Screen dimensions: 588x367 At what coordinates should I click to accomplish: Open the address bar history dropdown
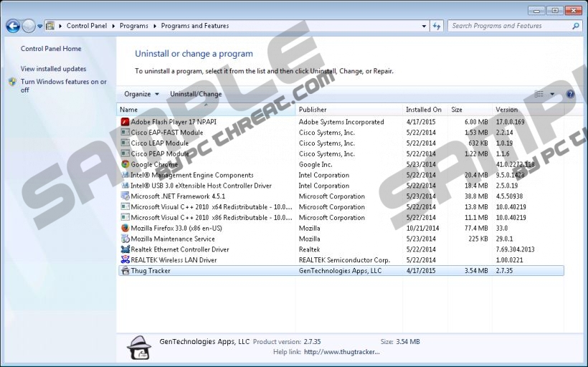(x=423, y=27)
